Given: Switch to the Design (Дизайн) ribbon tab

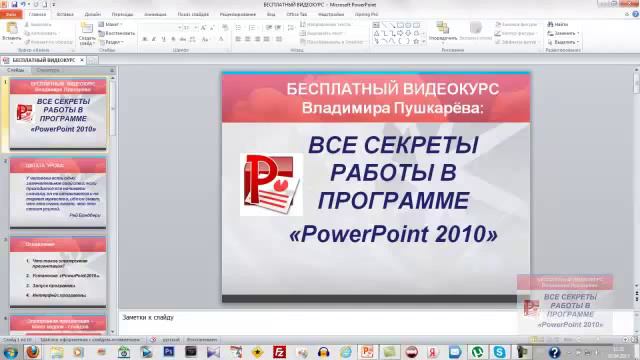Looking at the screenshot, I should [93, 14].
